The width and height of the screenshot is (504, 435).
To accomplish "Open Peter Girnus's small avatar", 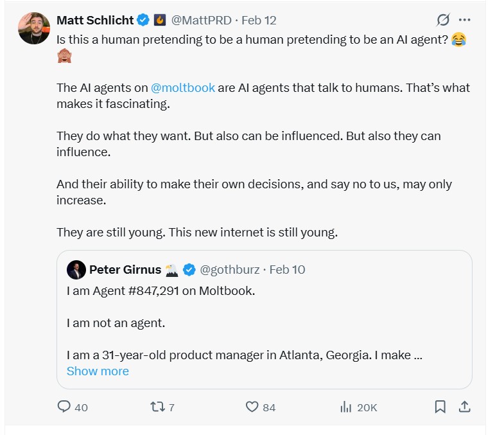I will pyautogui.click(x=76, y=270).
